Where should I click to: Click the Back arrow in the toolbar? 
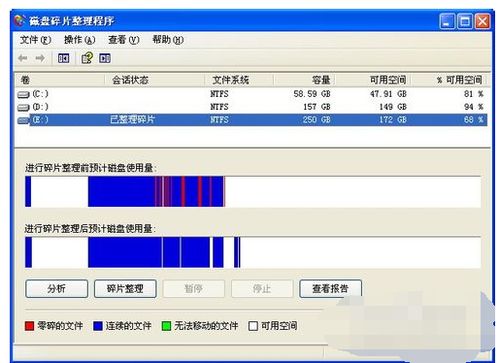coord(23,58)
